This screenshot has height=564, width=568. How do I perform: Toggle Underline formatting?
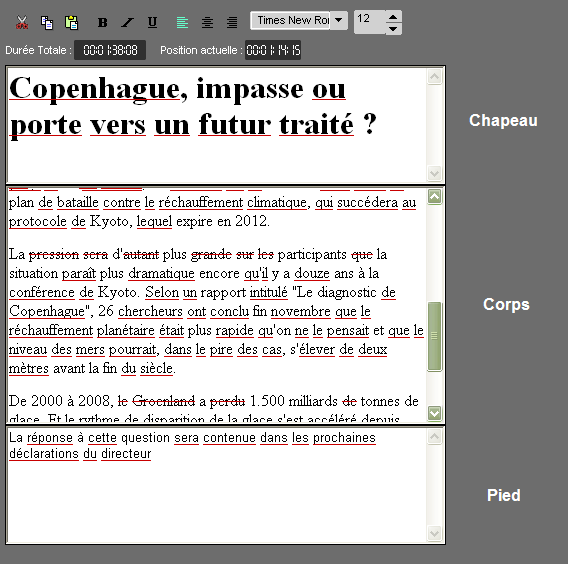tap(153, 22)
